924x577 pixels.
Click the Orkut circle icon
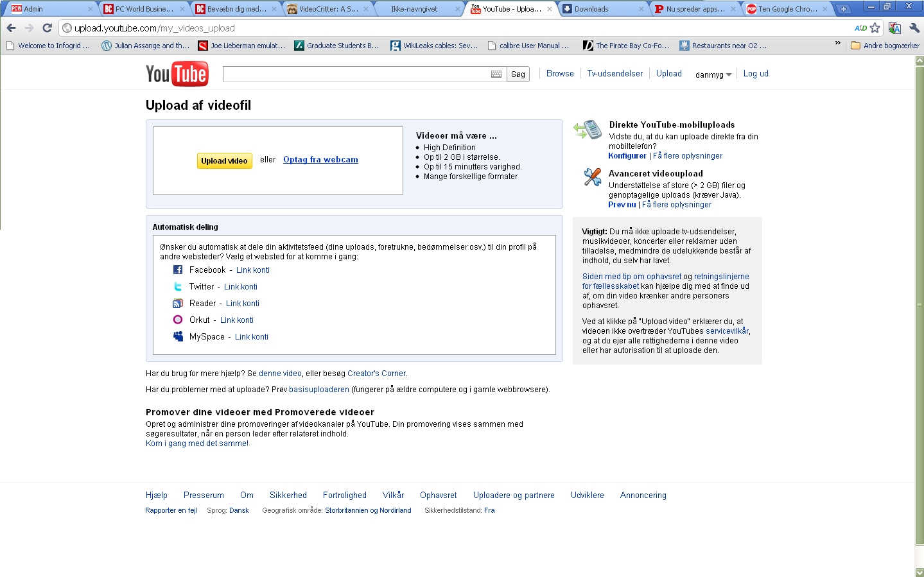click(178, 320)
